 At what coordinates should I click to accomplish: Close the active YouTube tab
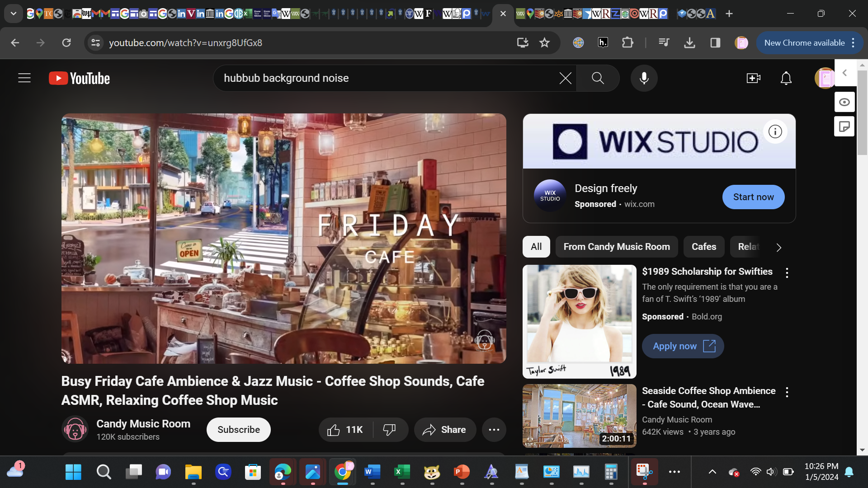503,14
